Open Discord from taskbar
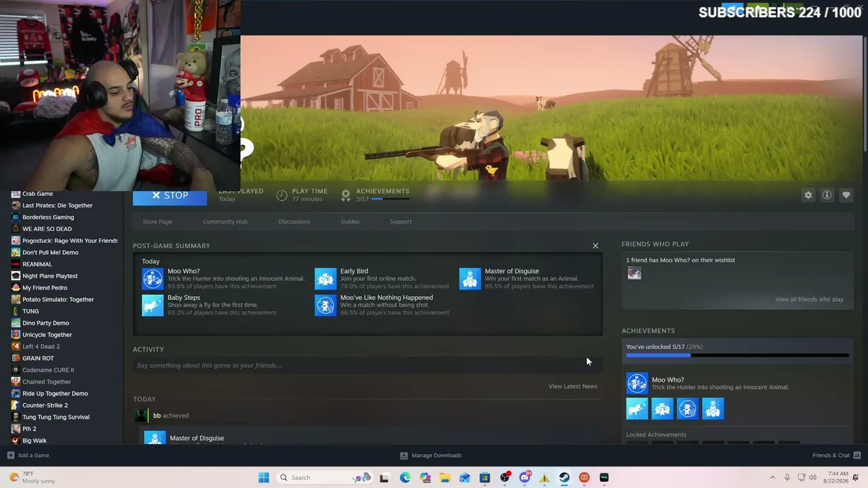868x488 pixels. point(524,478)
